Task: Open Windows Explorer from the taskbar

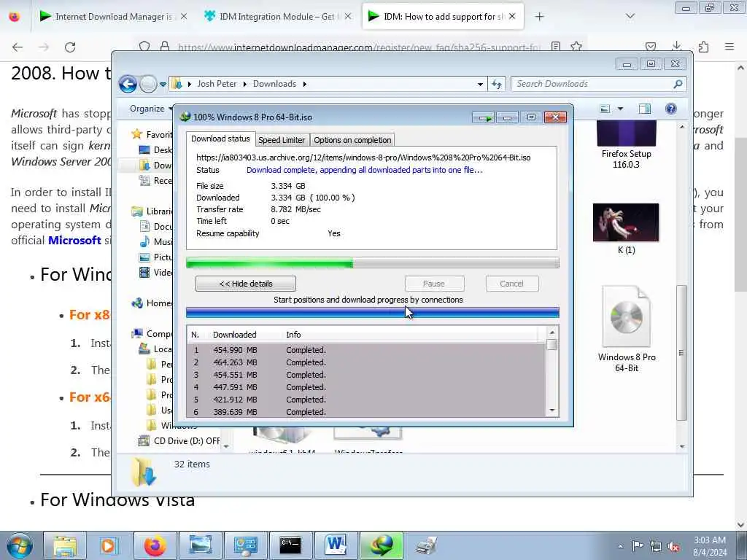Action: [65, 545]
